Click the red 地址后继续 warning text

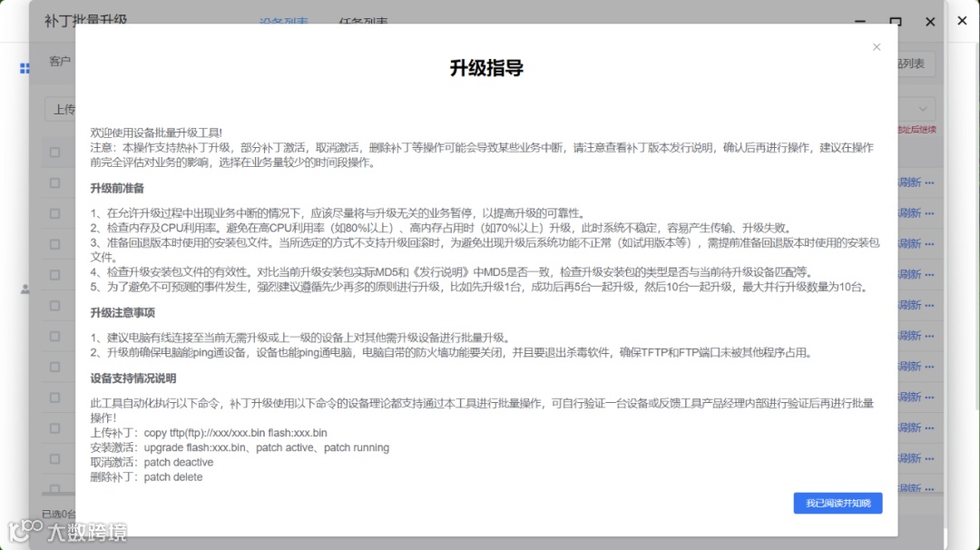pyautogui.click(x=916, y=130)
